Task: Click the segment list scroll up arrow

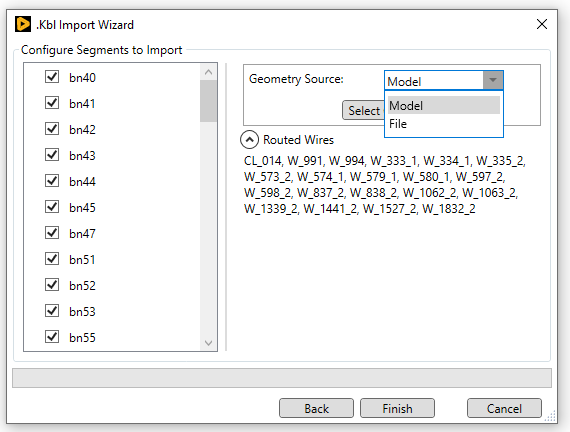Action: pos(208,72)
